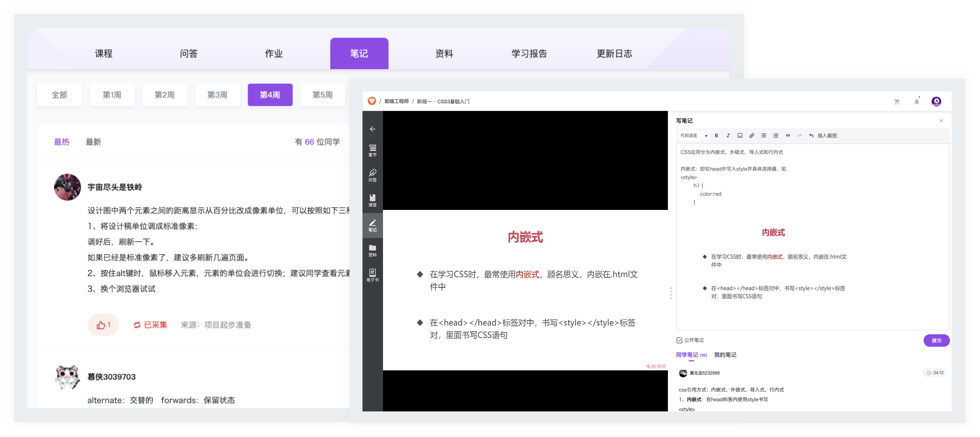The width and height of the screenshot is (980, 437).
Task: Open the notification bell
Action: 917,102
